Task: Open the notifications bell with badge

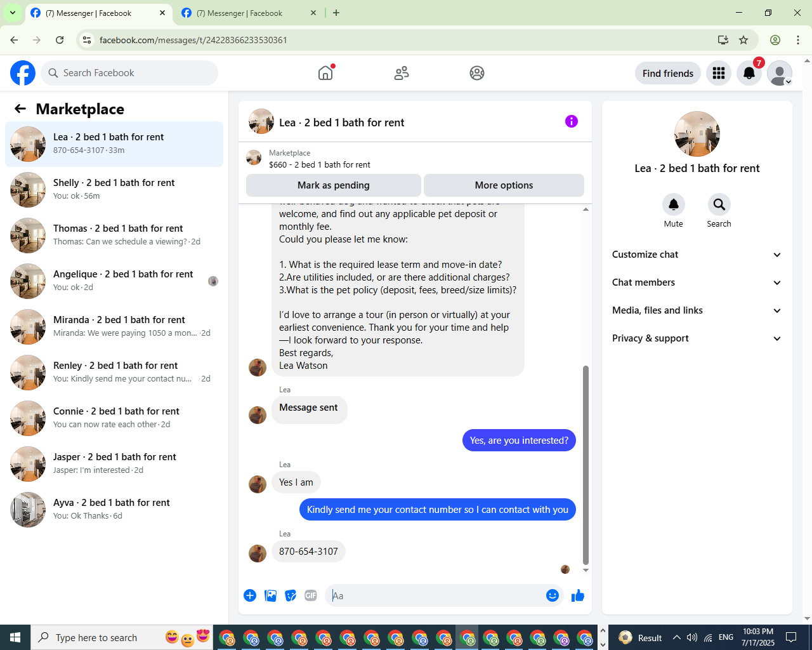Action: [749, 73]
